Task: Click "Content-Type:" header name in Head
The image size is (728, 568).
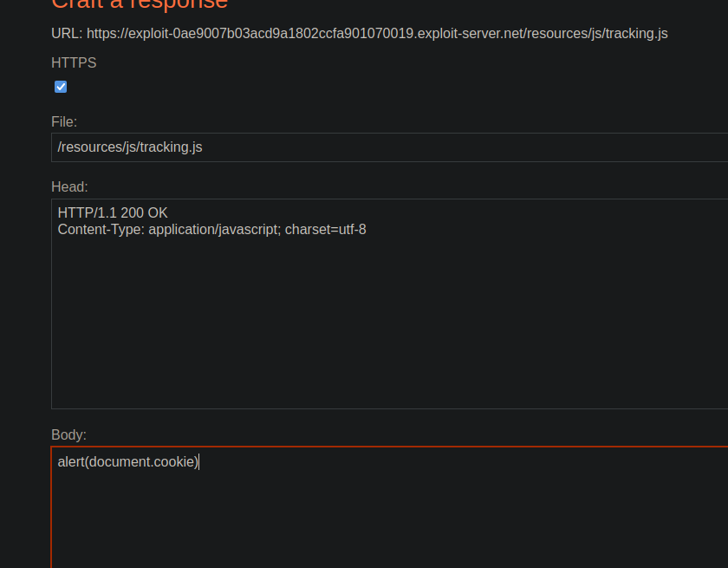Action: pos(101,230)
